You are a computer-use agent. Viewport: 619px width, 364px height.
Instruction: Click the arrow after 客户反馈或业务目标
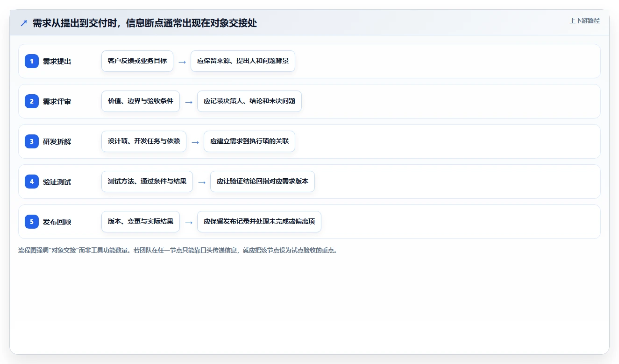[x=182, y=62]
